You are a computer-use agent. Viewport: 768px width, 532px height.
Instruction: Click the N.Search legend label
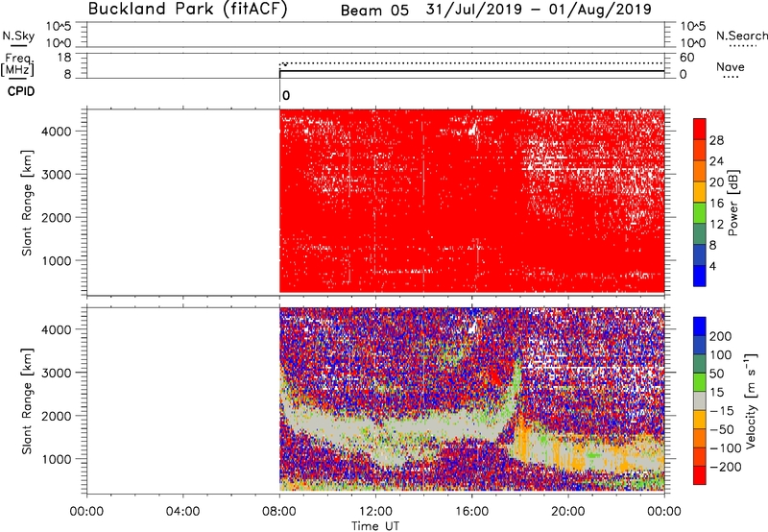click(x=742, y=36)
